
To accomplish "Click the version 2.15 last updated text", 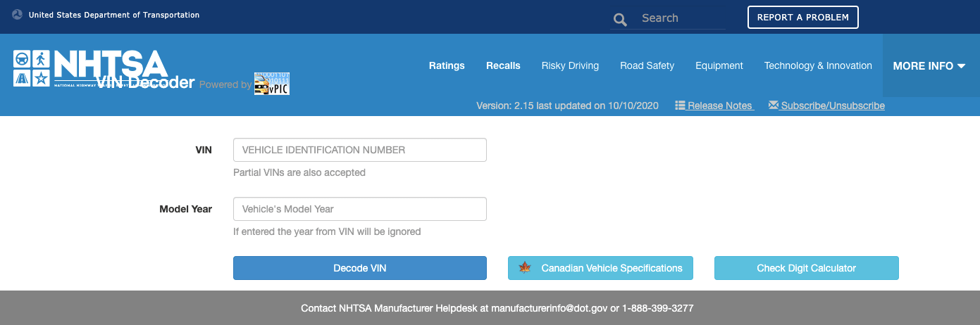I will (567, 106).
